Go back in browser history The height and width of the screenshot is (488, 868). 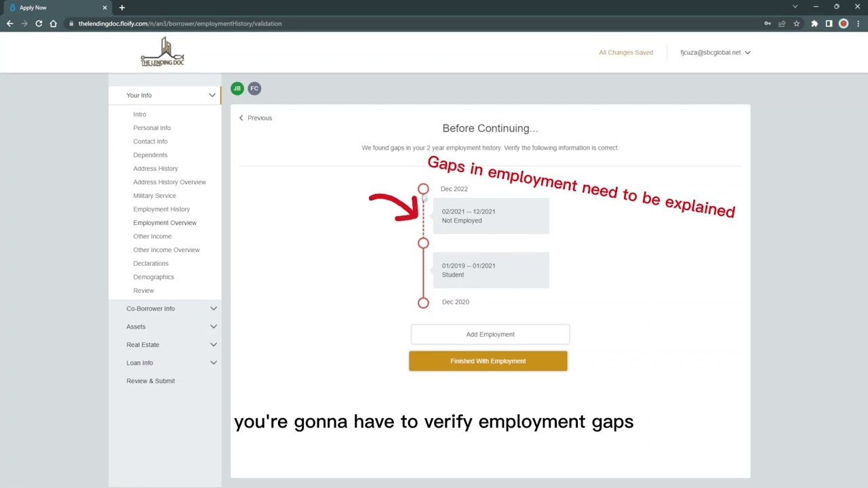pos(9,23)
